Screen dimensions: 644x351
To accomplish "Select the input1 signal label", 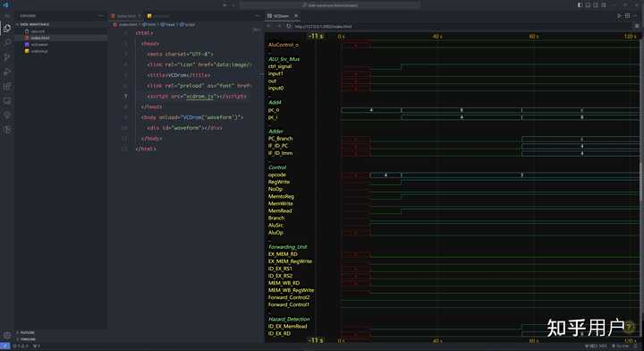I will click(x=275, y=73).
